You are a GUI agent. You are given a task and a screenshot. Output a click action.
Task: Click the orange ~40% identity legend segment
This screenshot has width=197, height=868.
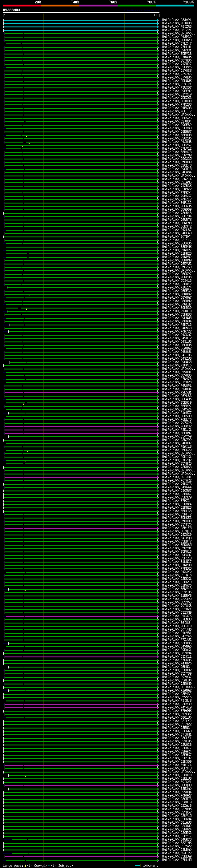pos(60,6)
